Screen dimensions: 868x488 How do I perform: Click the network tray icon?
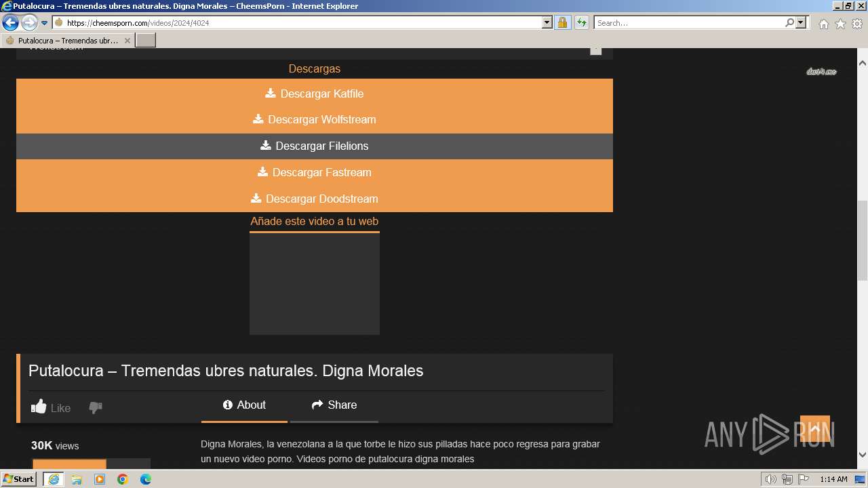pos(787,479)
